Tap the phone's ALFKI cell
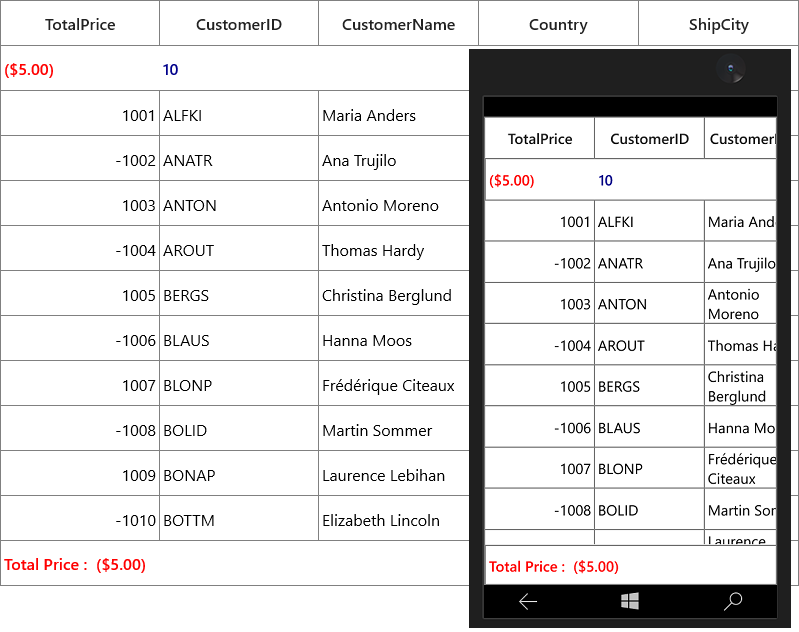 [649, 221]
